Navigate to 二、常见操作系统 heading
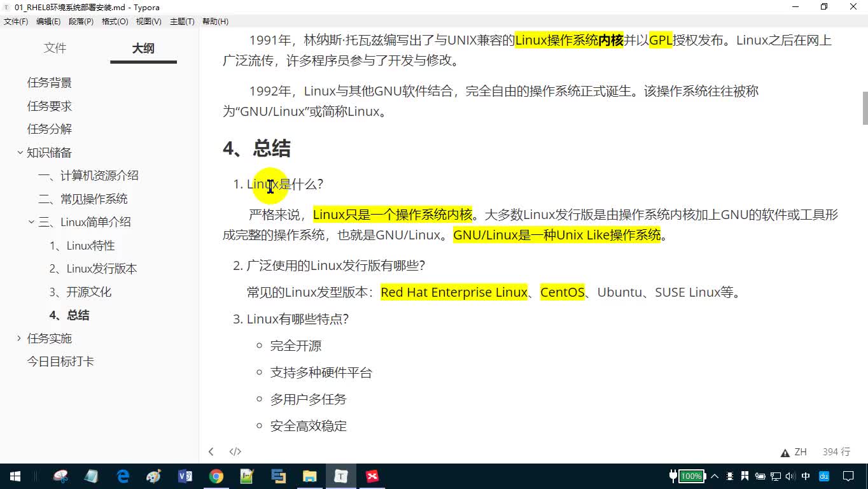Viewport: 868px width, 489px height. pos(83,199)
